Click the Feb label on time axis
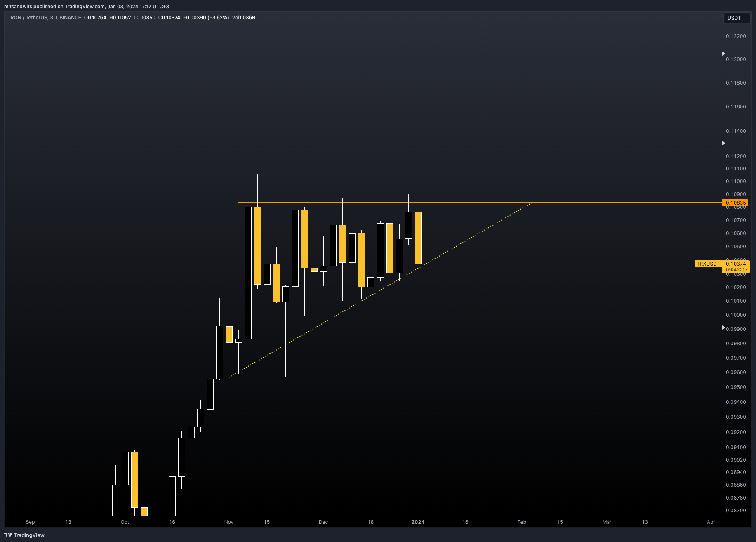Image resolution: width=756 pixels, height=542 pixels. tap(522, 522)
